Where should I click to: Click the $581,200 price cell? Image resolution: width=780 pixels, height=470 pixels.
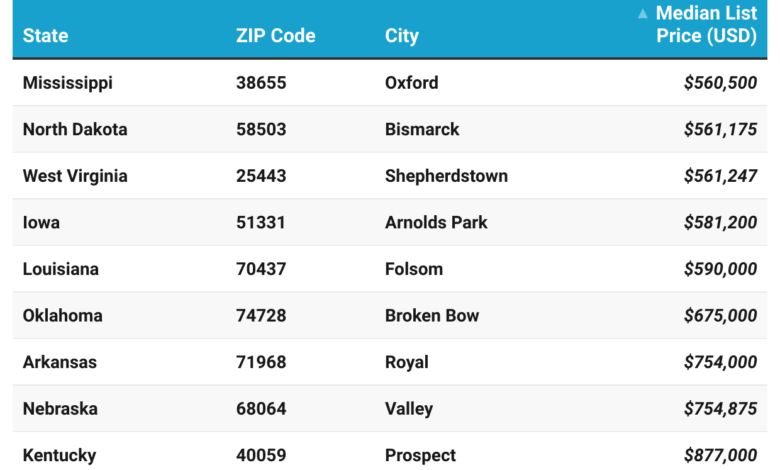[x=720, y=223]
